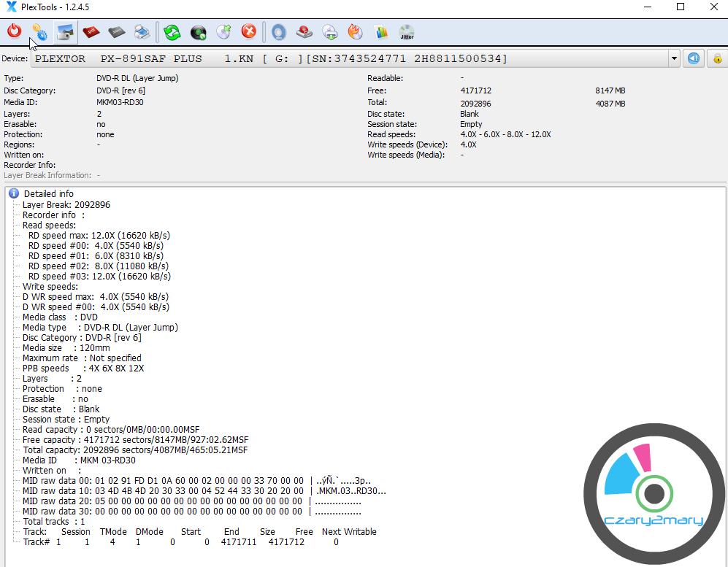Open settings with the gears icon
728x567 pixels.
pyautogui.click(x=39, y=33)
